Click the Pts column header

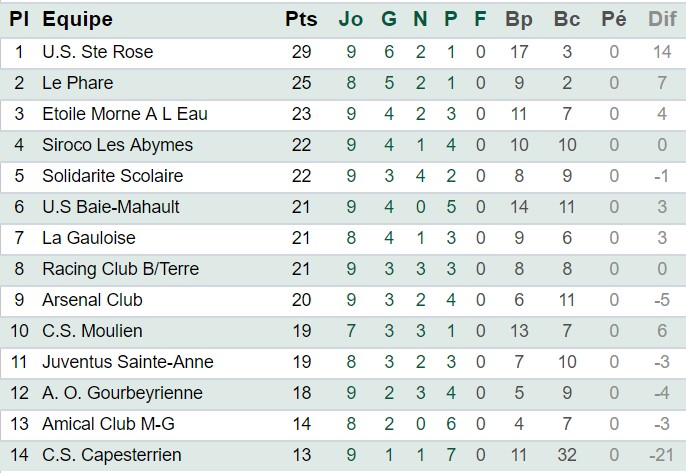pyautogui.click(x=301, y=19)
